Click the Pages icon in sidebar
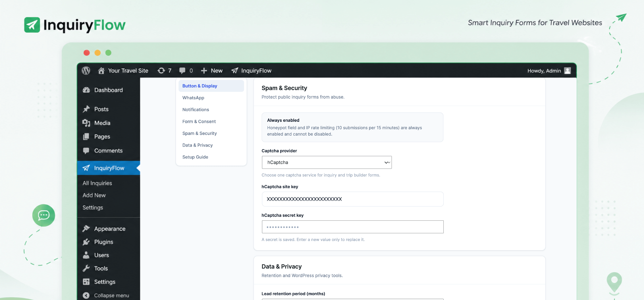644x300 pixels. point(86,137)
